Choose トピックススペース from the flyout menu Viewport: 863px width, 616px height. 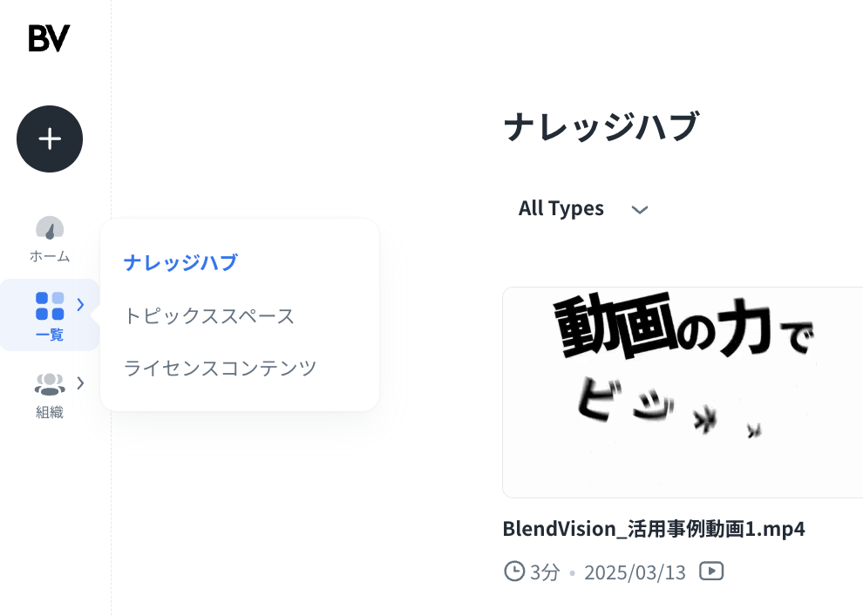209,315
